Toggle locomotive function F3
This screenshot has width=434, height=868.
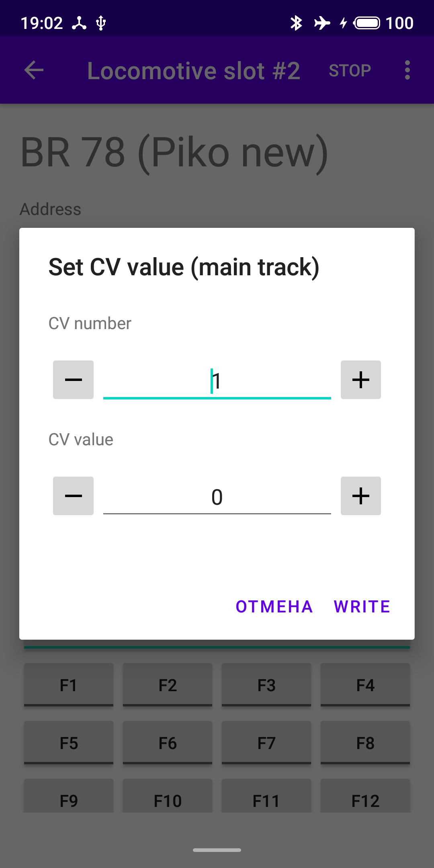[x=266, y=685]
